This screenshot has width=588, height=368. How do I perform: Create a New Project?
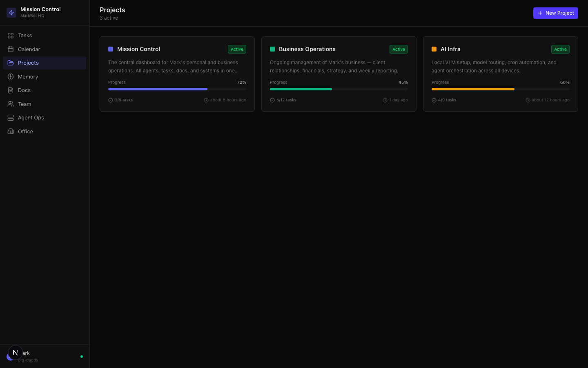coord(555,13)
